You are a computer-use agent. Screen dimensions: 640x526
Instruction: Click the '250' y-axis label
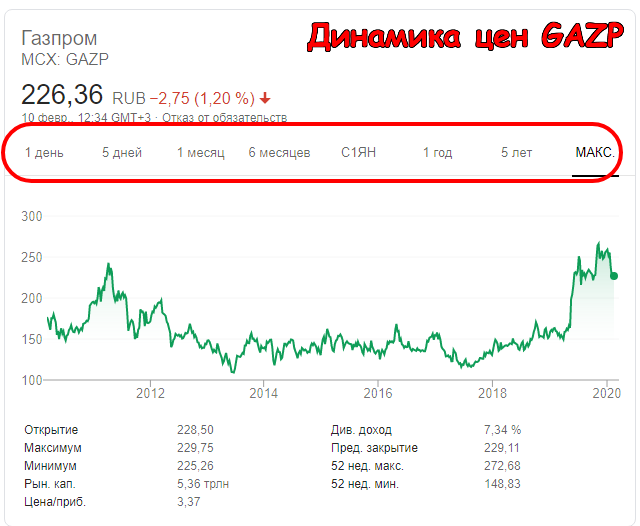(x=32, y=257)
